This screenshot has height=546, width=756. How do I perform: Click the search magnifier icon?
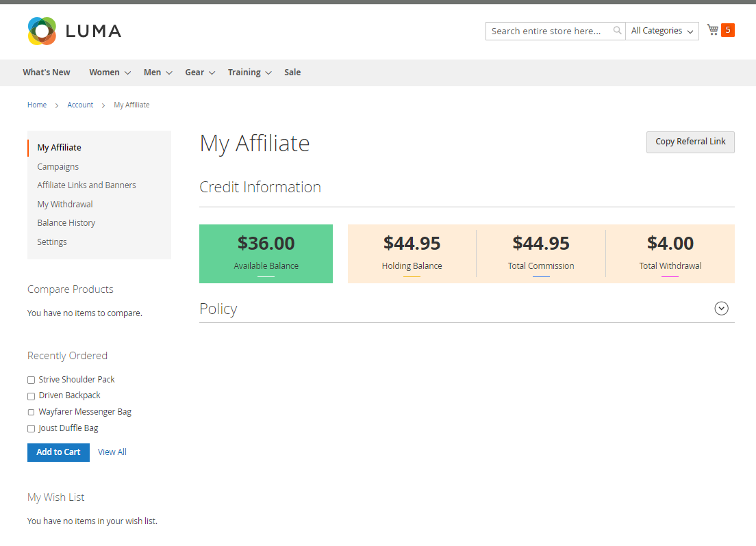pyautogui.click(x=617, y=31)
